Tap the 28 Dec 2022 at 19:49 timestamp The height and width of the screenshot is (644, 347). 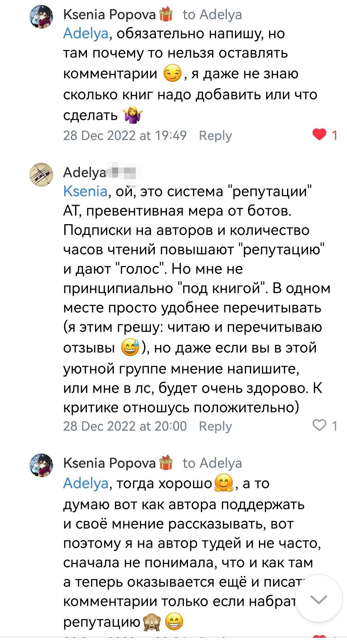(x=125, y=135)
